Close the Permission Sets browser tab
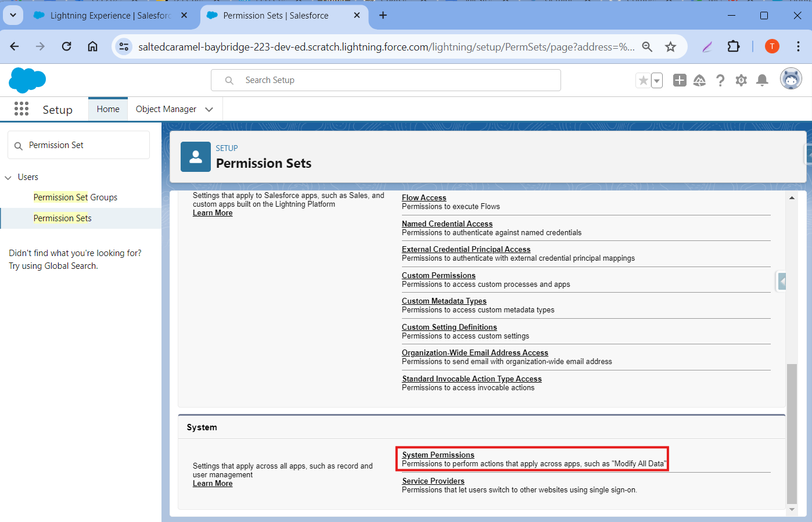 point(357,16)
